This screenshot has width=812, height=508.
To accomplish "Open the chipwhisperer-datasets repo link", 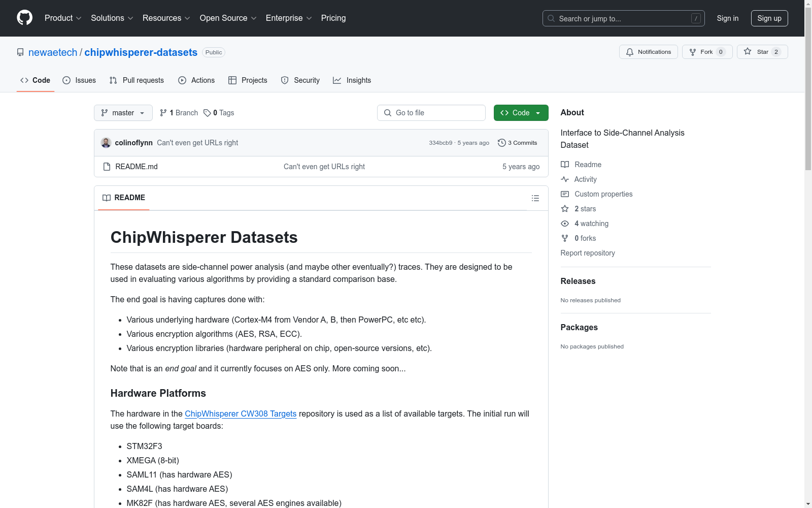I will coord(141,52).
